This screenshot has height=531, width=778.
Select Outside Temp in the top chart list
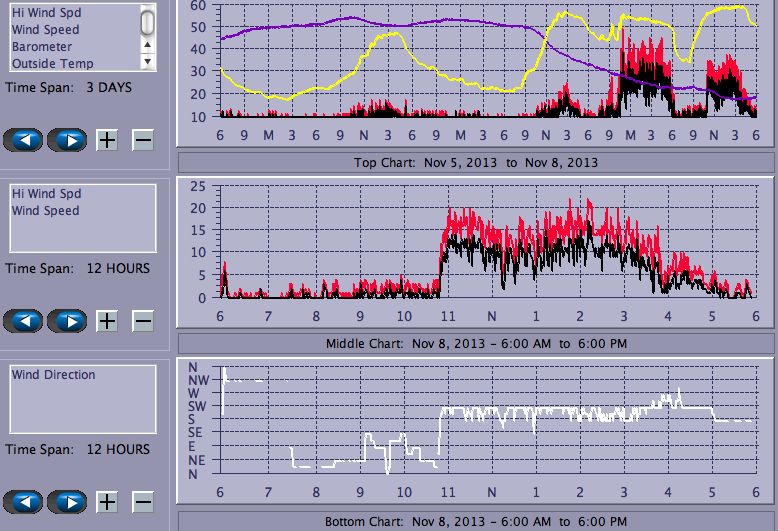pos(52,64)
